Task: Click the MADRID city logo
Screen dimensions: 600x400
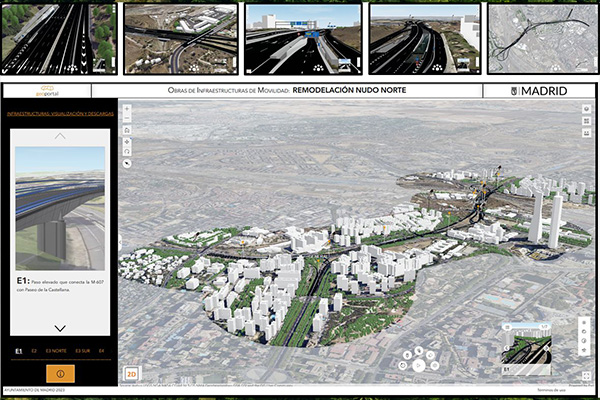Action: [x=538, y=91]
